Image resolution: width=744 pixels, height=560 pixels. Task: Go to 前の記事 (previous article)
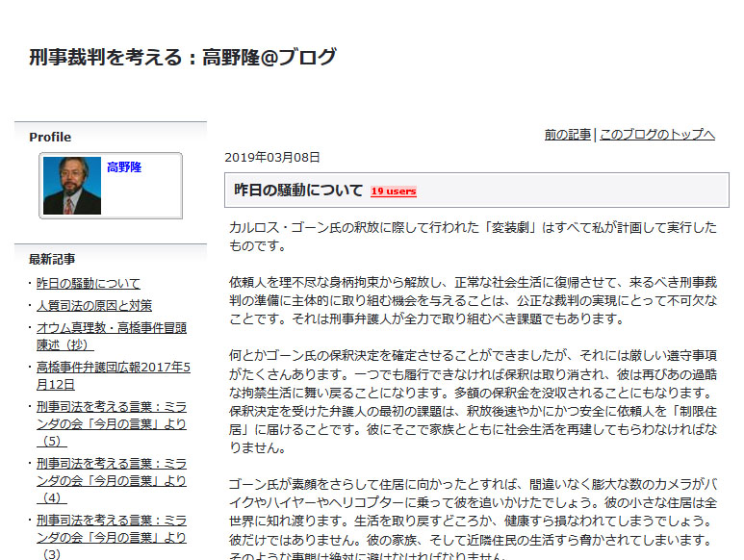(x=567, y=135)
